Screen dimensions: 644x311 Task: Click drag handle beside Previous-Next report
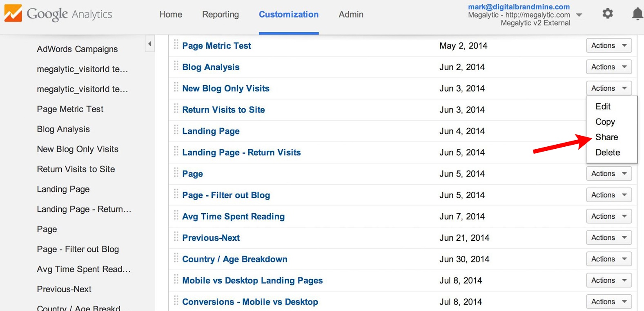(x=176, y=237)
